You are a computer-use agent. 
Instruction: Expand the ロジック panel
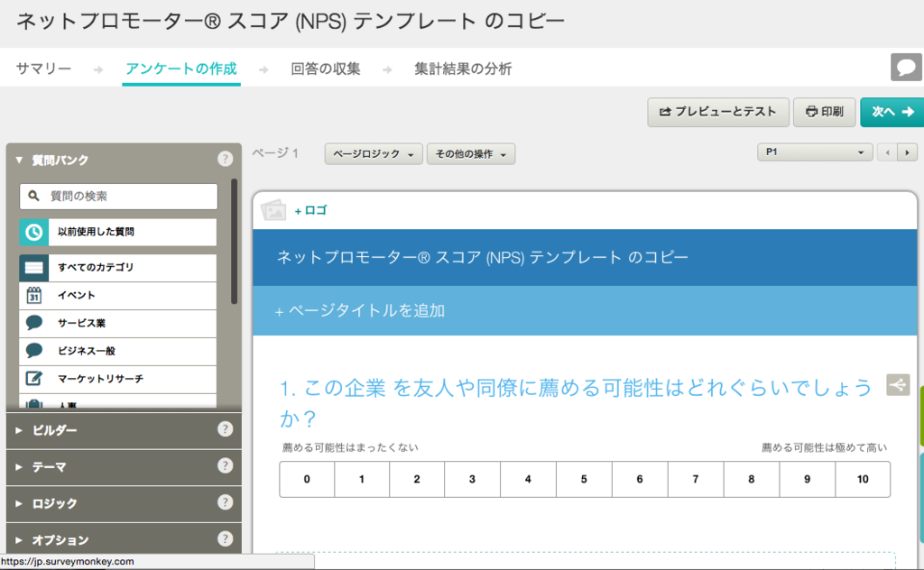19,503
